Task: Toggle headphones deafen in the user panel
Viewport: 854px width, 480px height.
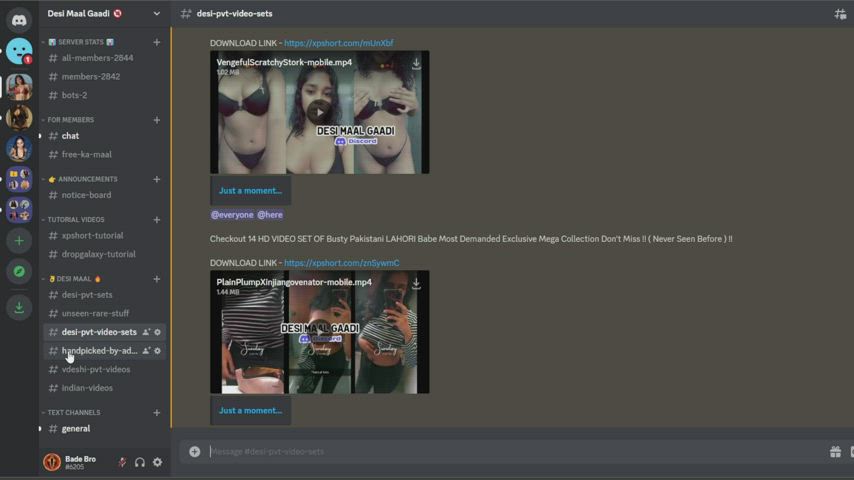Action: 140,463
